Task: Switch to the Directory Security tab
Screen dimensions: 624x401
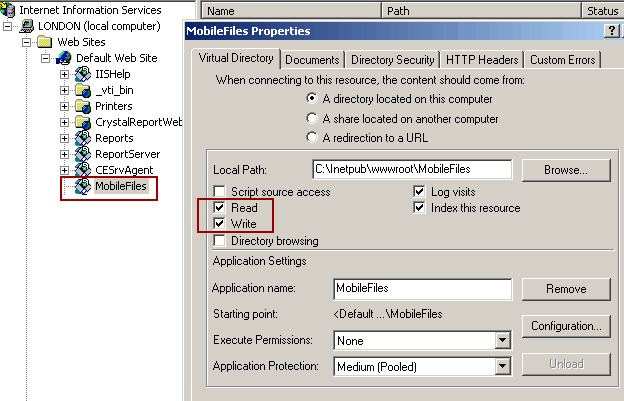Action: click(392, 60)
